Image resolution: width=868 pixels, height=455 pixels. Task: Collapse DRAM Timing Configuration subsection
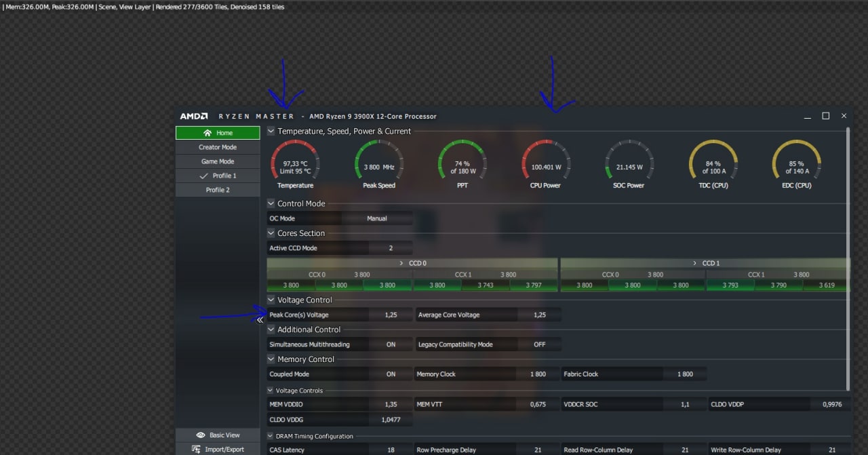271,436
